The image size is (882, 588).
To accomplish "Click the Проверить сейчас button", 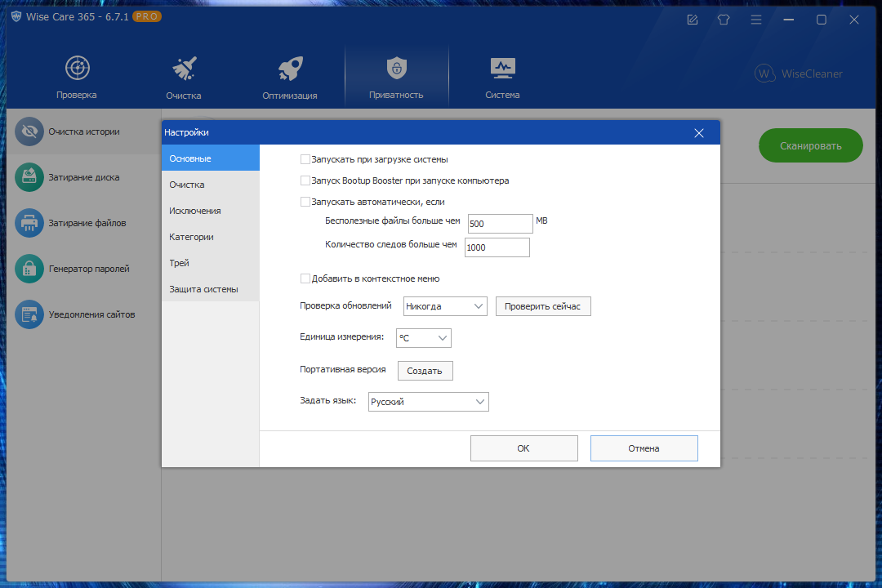I will tap(542, 306).
